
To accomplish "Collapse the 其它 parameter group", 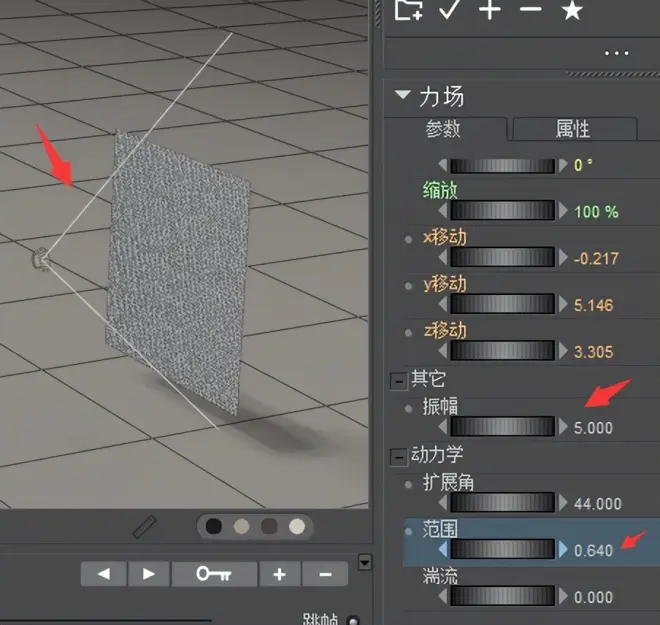I will pos(399,380).
